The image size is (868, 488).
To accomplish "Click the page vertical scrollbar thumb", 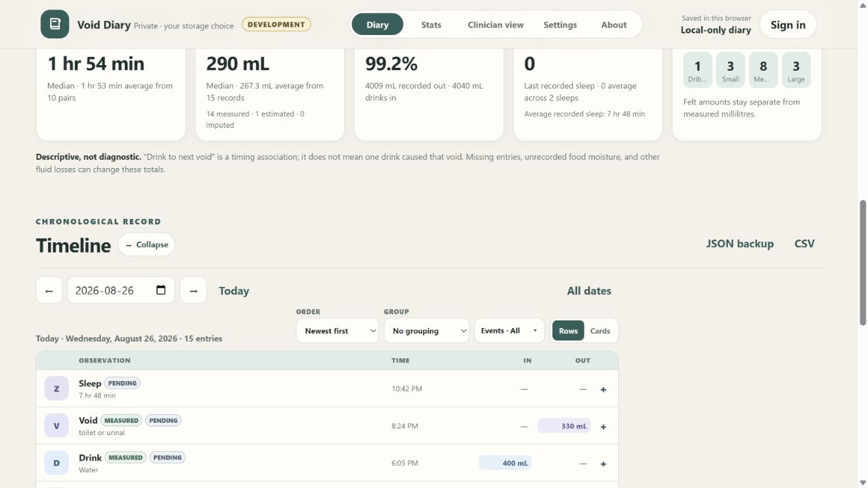I will coord(863,262).
